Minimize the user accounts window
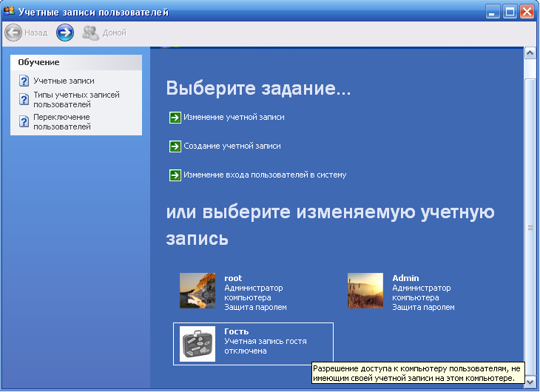 tap(493, 12)
